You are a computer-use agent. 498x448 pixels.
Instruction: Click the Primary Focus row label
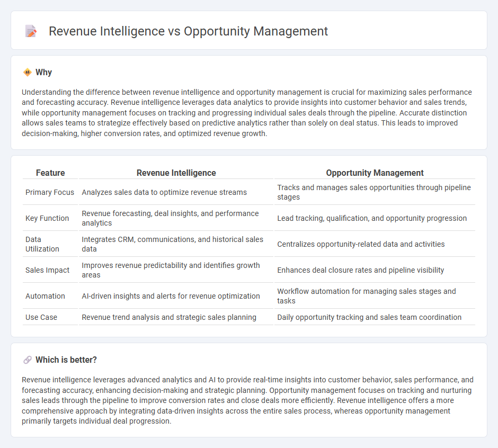[50, 192]
